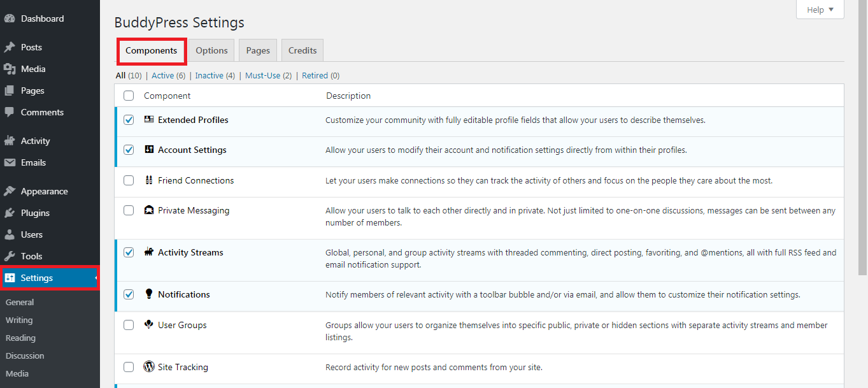
Task: Open the Discussion settings submenu
Action: (25, 356)
